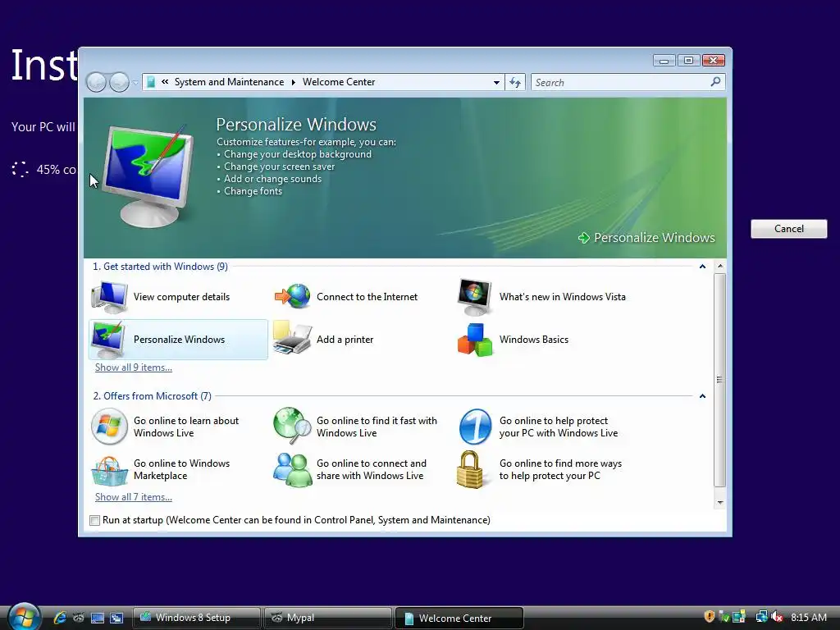Open the recent pages dropdown arrow
The height and width of the screenshot is (630, 840).
click(x=135, y=83)
